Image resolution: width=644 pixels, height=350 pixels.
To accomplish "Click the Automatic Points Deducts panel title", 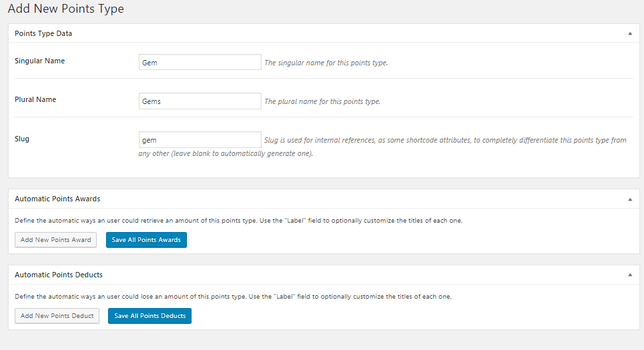I will pyautogui.click(x=59, y=275).
